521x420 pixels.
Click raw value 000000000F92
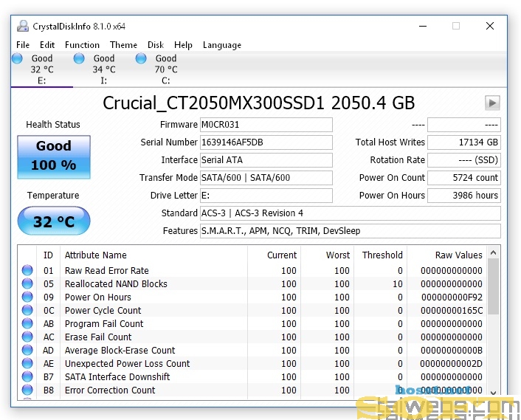tap(452, 297)
